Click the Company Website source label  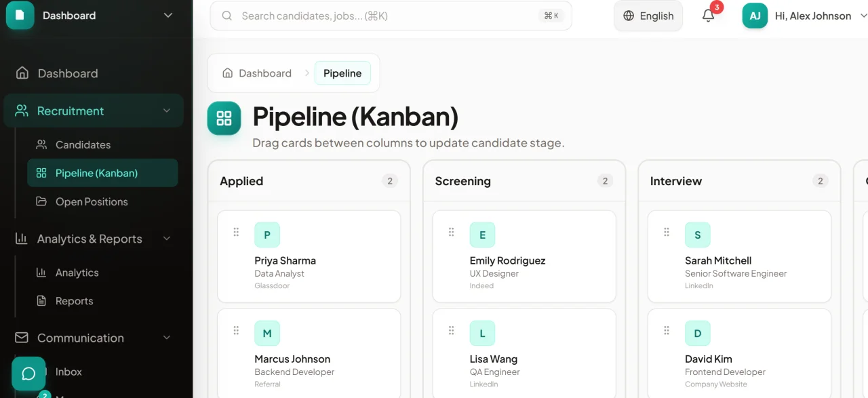point(716,384)
